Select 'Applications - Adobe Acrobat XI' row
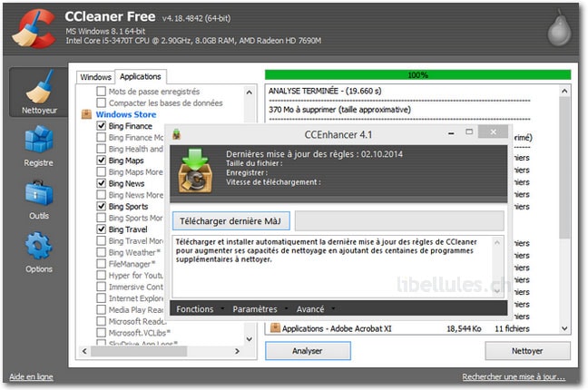Viewport: 588px width, 390px height. pyautogui.click(x=400, y=328)
